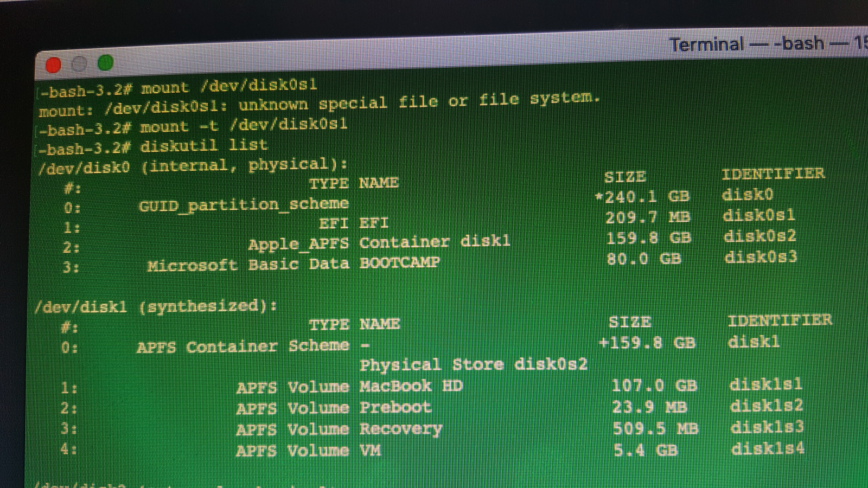Viewport: 868px width, 488px height.
Task: Click 'APFS Container Scheme' type text
Action: tap(243, 346)
